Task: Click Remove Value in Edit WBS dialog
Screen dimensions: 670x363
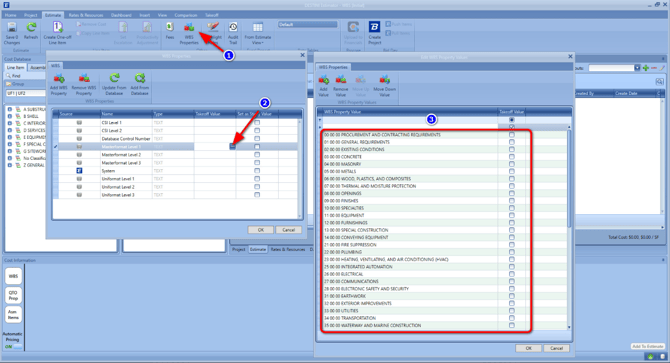Action: click(x=341, y=80)
